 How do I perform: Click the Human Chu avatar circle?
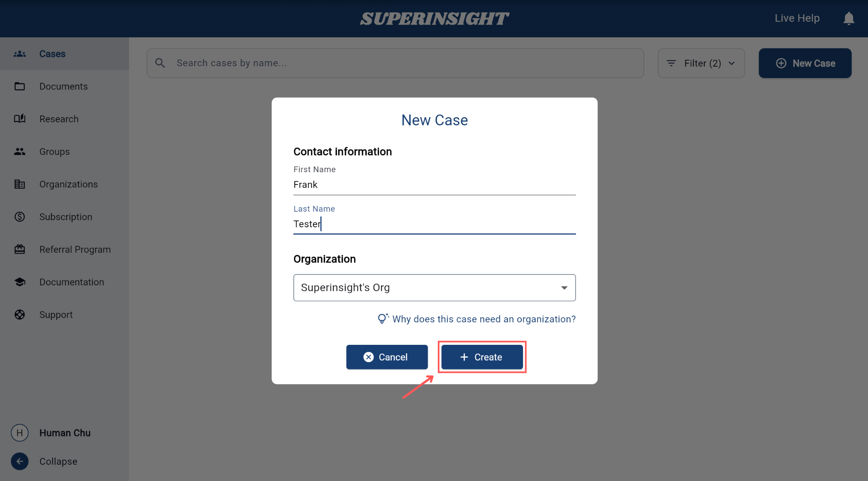click(19, 433)
